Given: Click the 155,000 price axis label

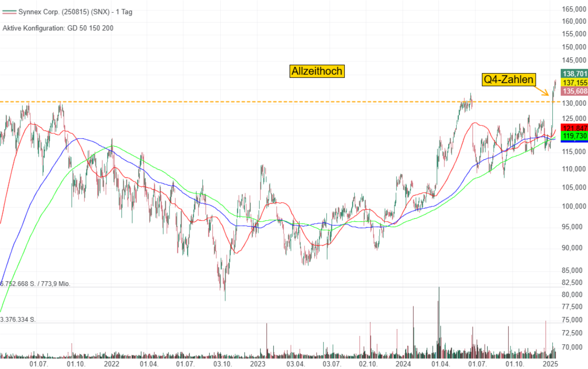Looking at the screenshot, I should [x=574, y=34].
